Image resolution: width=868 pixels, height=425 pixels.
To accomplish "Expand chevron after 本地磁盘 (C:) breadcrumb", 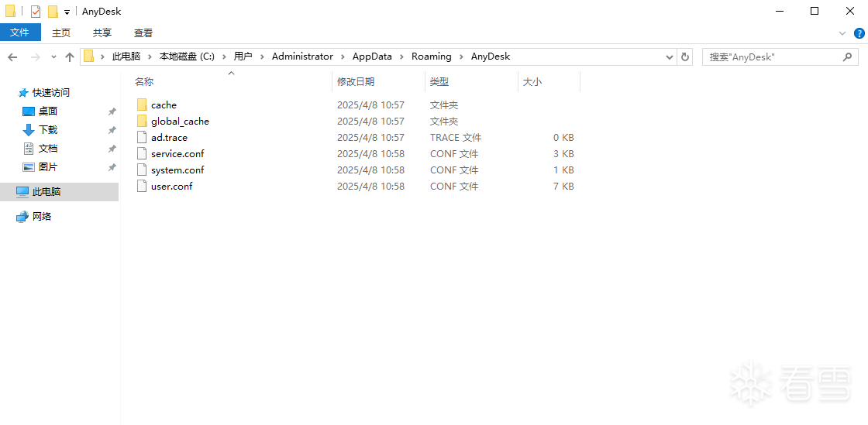I will point(224,57).
